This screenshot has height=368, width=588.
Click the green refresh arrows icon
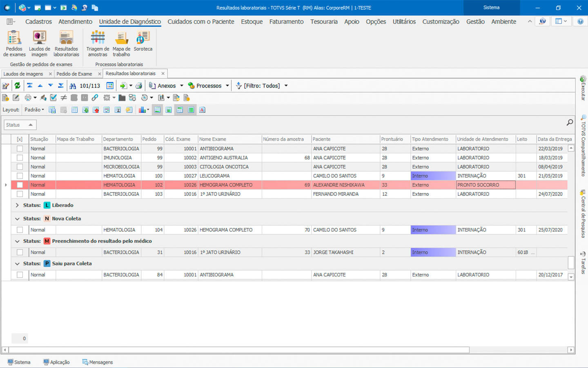point(17,85)
